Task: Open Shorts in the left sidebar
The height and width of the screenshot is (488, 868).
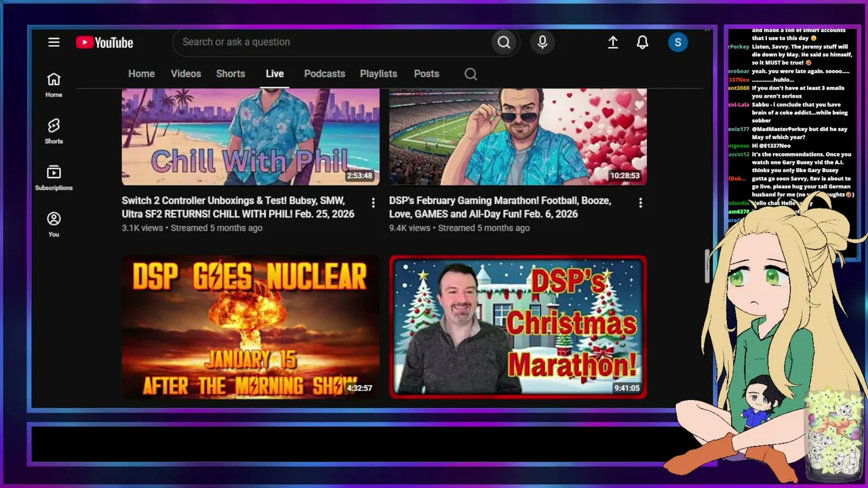Action: [54, 131]
